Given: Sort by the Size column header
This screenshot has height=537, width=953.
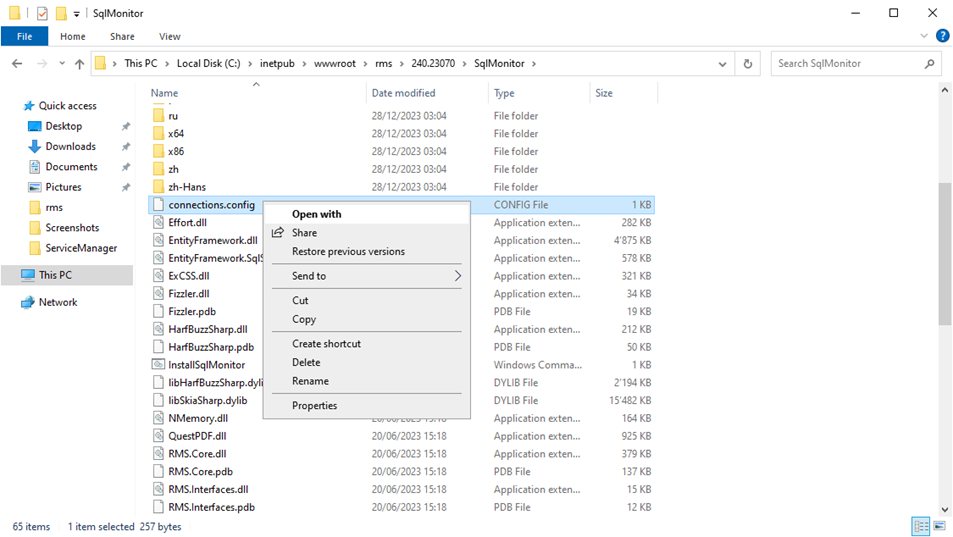Looking at the screenshot, I should pos(604,93).
